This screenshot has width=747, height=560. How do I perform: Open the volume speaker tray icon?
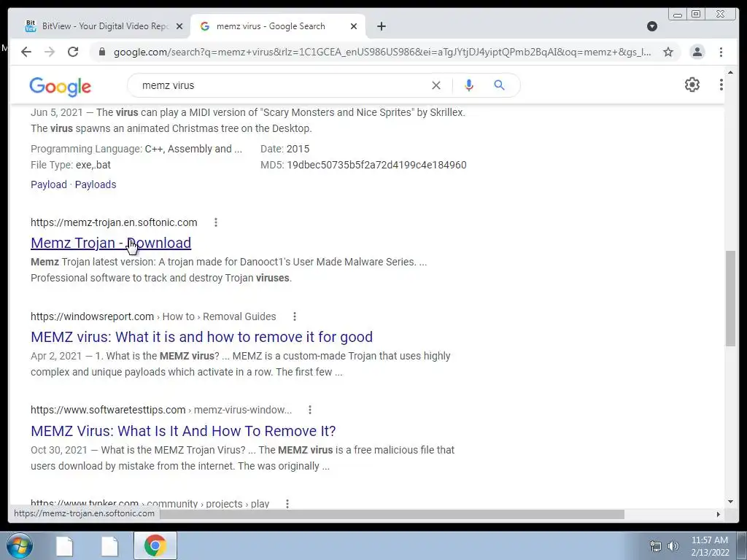(673, 546)
